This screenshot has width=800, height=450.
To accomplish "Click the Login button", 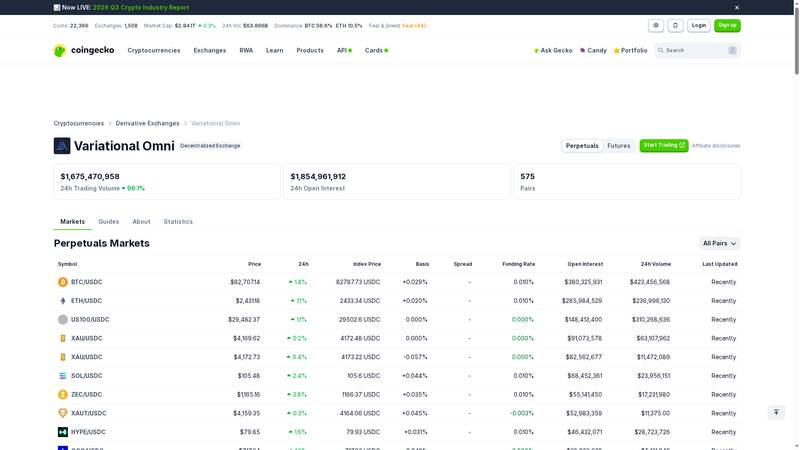I will (x=698, y=26).
